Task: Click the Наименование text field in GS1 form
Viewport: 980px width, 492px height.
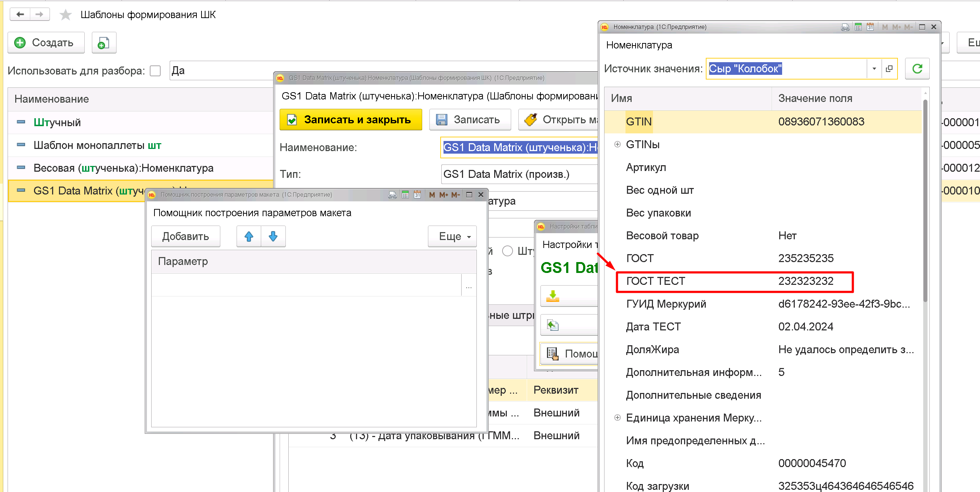Action: [x=519, y=147]
